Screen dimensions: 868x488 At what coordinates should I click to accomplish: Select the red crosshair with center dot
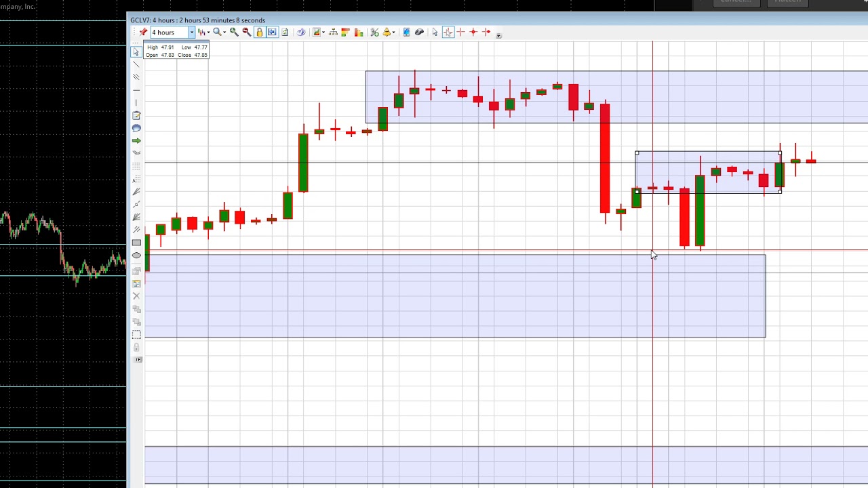coord(473,32)
